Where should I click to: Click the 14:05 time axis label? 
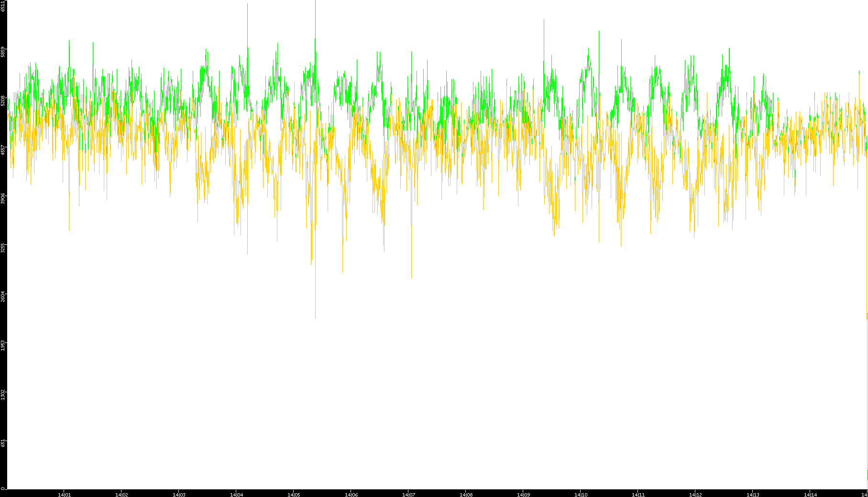pos(294,495)
